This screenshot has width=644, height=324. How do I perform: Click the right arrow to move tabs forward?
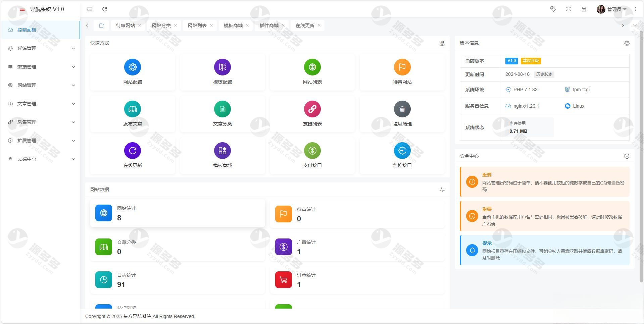pos(623,25)
